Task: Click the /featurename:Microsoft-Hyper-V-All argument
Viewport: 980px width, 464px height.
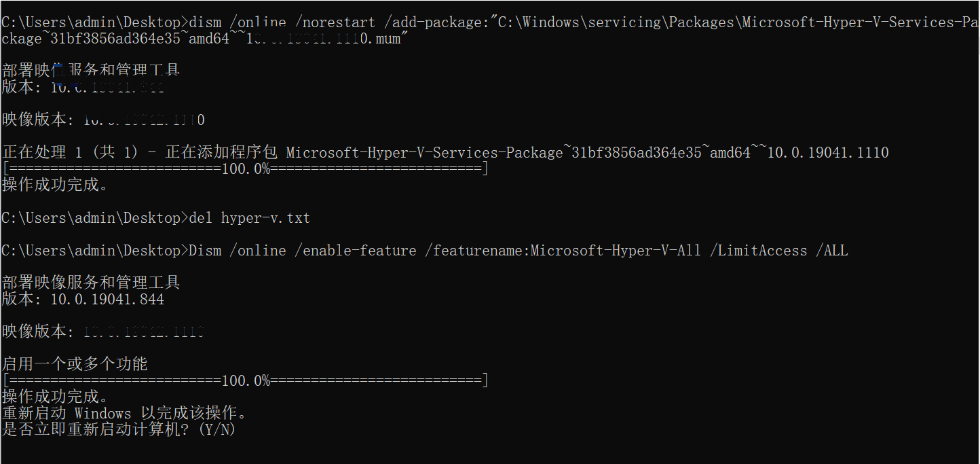Action: [563, 251]
